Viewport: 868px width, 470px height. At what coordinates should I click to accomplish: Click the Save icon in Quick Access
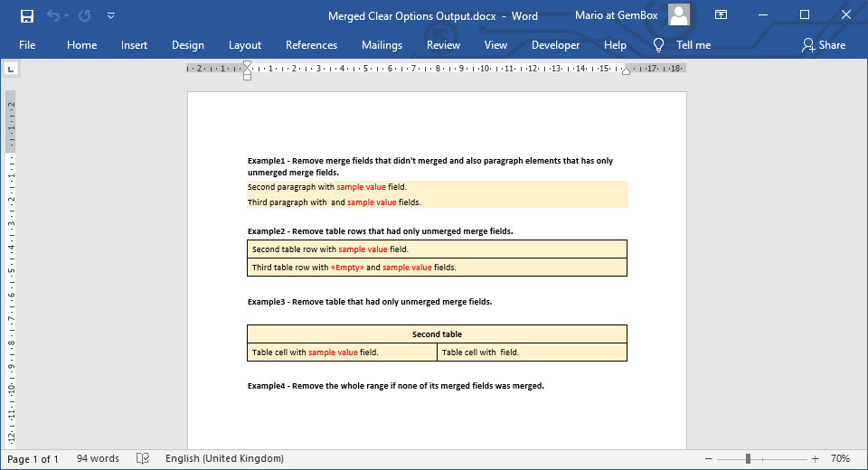tap(27, 15)
